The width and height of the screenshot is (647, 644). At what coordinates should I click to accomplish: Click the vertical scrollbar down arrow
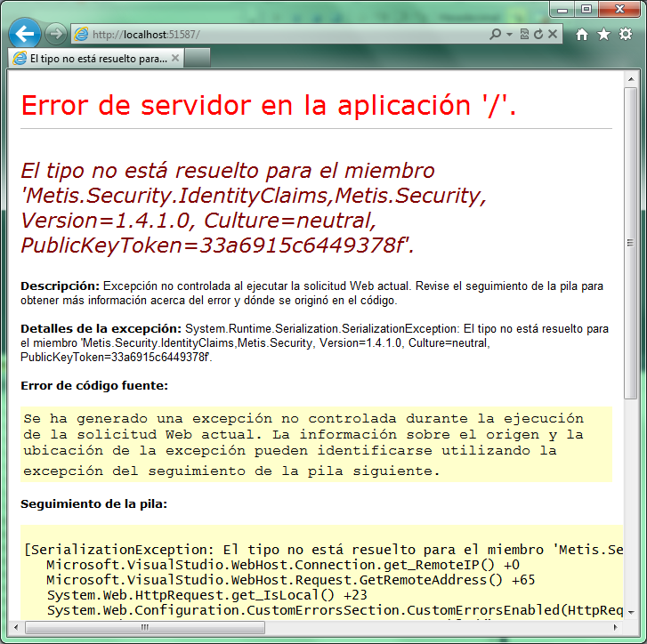(x=631, y=613)
